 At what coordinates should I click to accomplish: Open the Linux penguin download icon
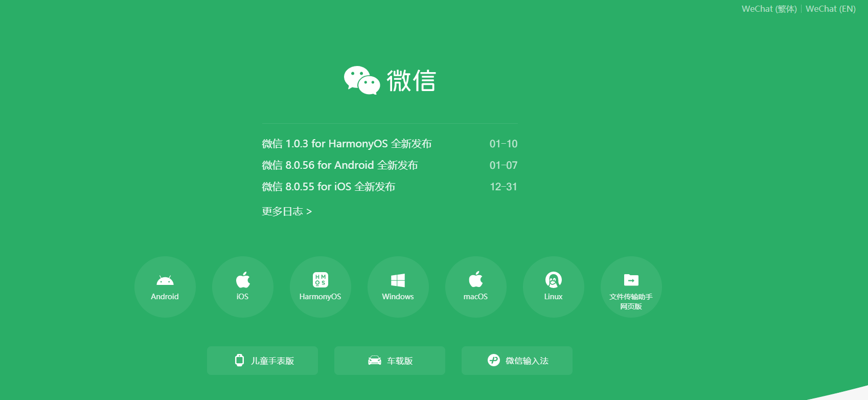tap(553, 280)
